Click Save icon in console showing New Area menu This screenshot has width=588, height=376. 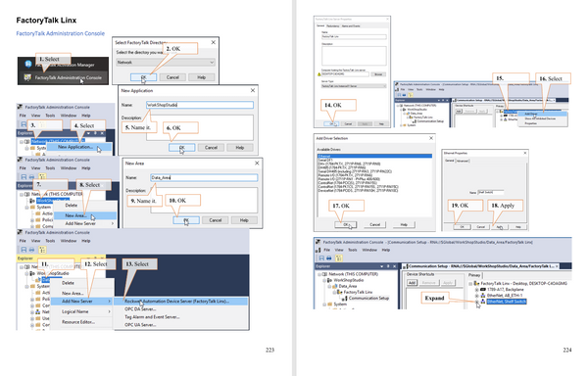[x=24, y=176]
